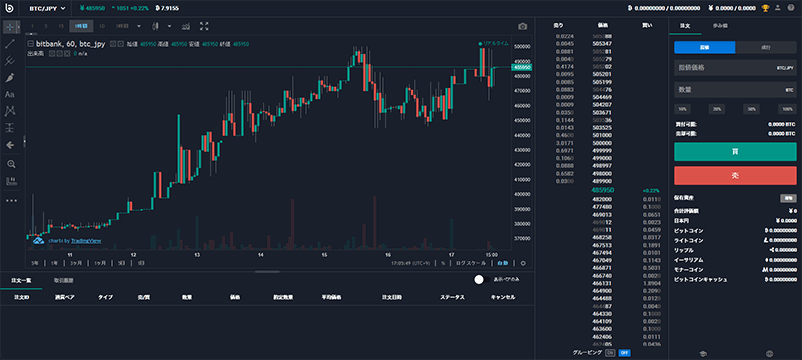Show more drawing tools via ellipsis
The height and width of the screenshot is (360, 802).
pos(11,200)
